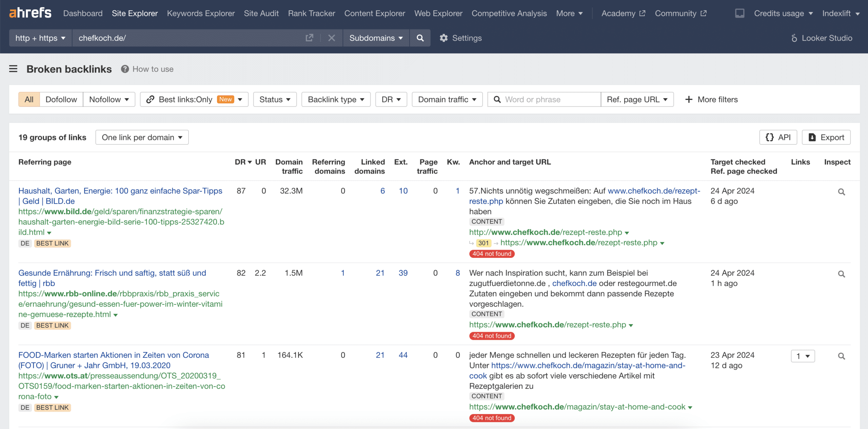Open Rank Tracker

(312, 13)
